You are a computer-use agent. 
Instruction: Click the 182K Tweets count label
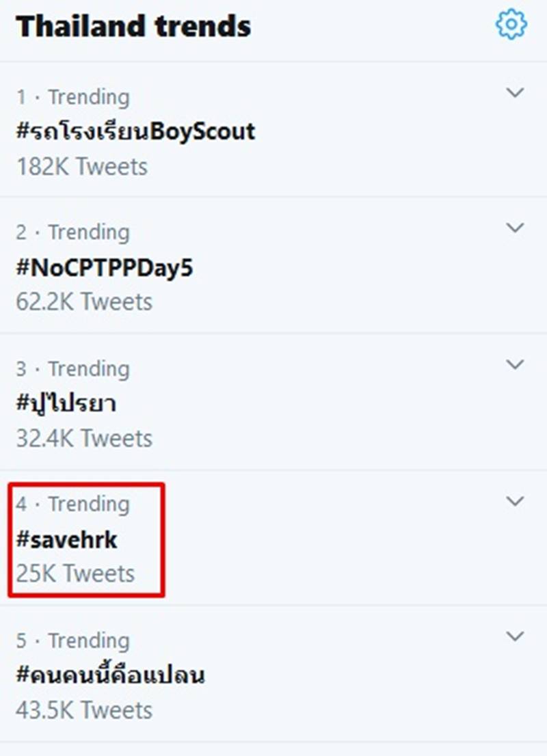click(81, 166)
